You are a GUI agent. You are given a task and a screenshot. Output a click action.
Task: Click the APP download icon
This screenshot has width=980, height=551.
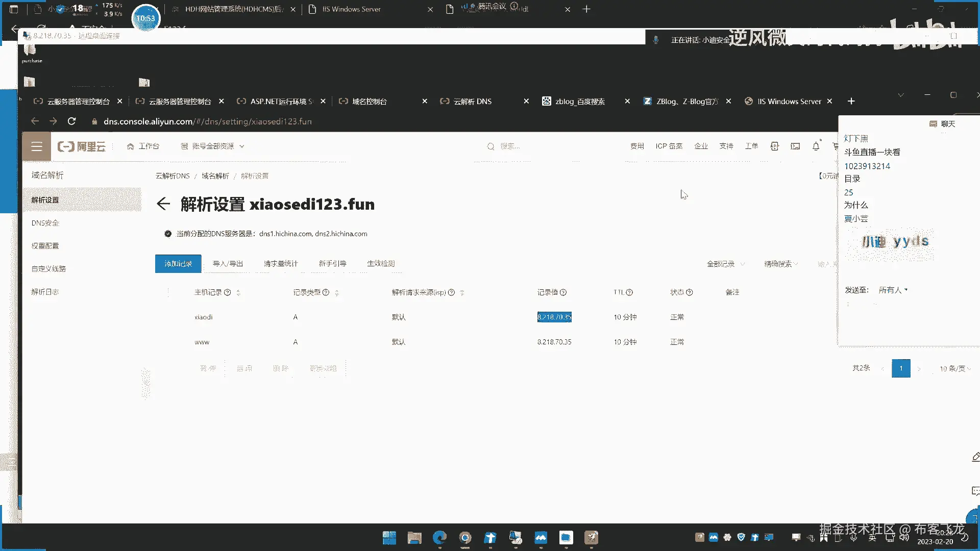pyautogui.click(x=774, y=146)
